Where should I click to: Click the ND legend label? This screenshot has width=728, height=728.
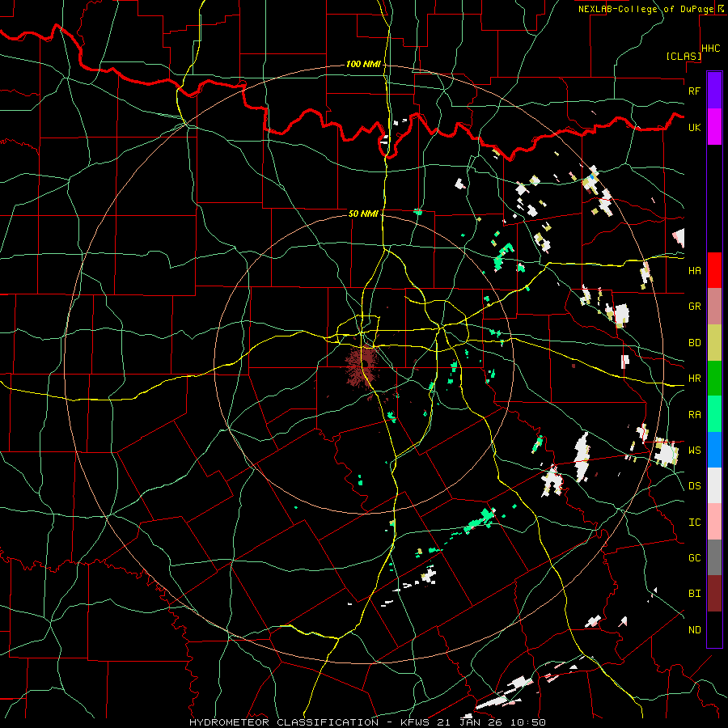pyautogui.click(x=694, y=629)
